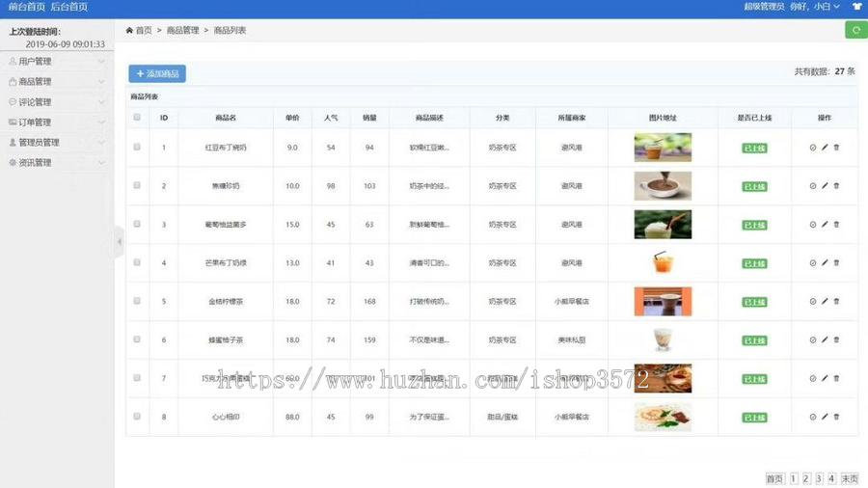
Task: Delete product ID 4 using trash icon
Action: [x=836, y=263]
